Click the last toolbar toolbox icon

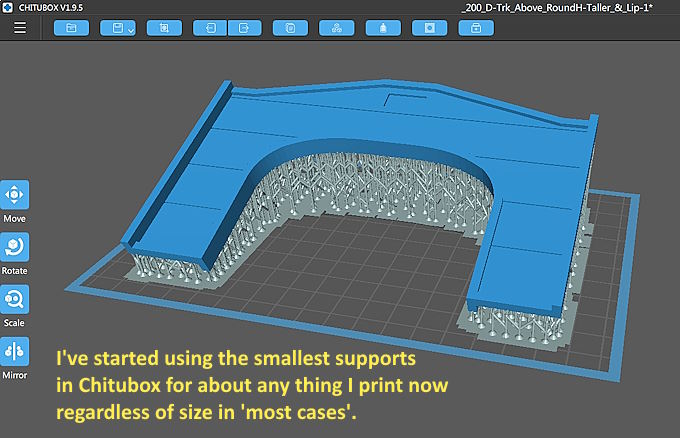[x=475, y=28]
